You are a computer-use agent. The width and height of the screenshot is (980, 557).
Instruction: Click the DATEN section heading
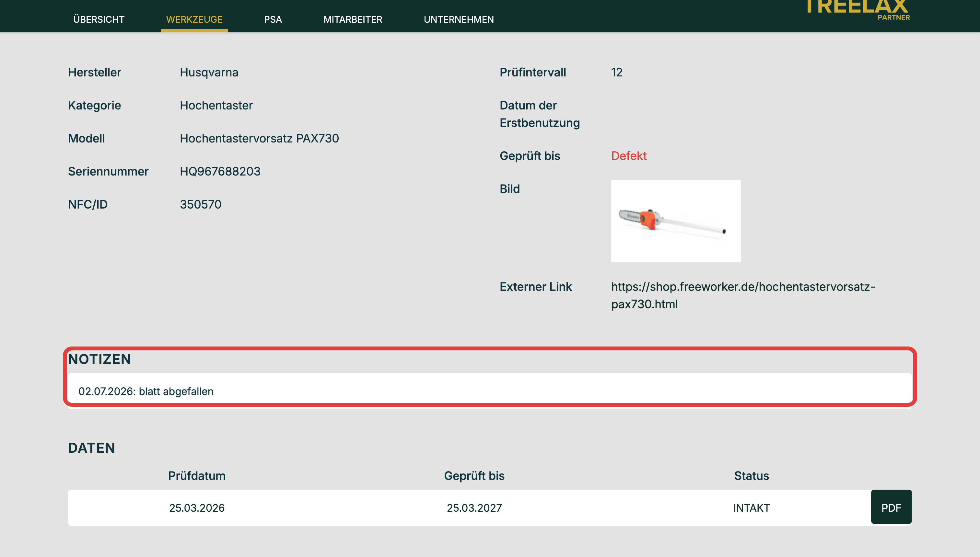[x=91, y=448]
